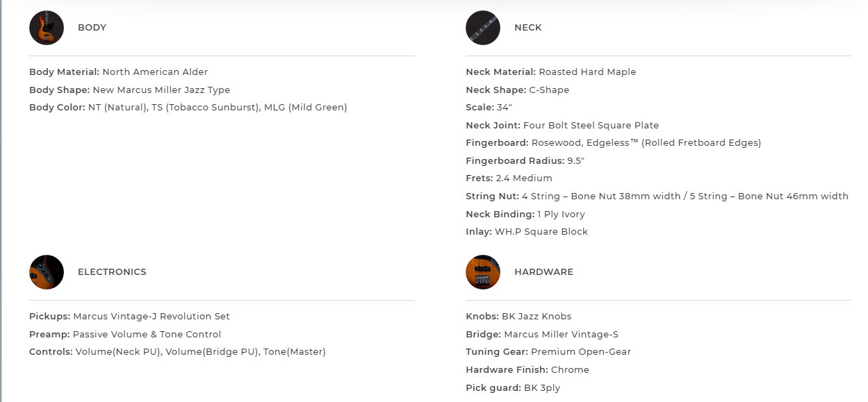Click the NECK section heading
868x402 pixels.
(527, 28)
